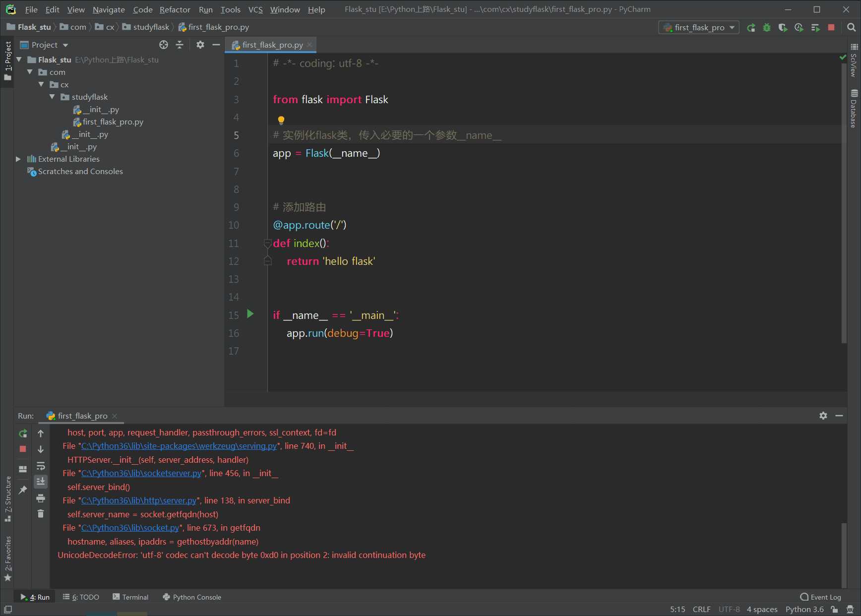Close the first_flask_pro.py editor tab

[x=309, y=45]
